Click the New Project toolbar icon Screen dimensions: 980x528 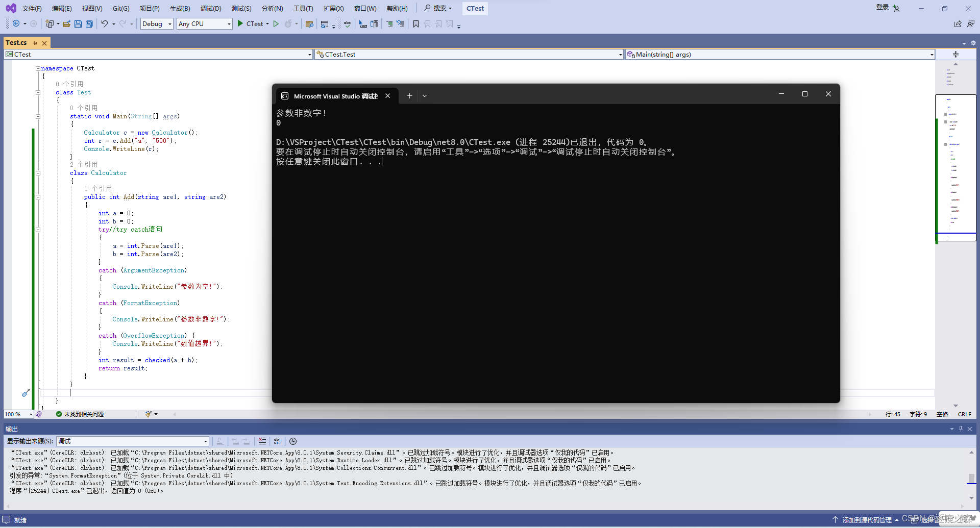(50, 24)
